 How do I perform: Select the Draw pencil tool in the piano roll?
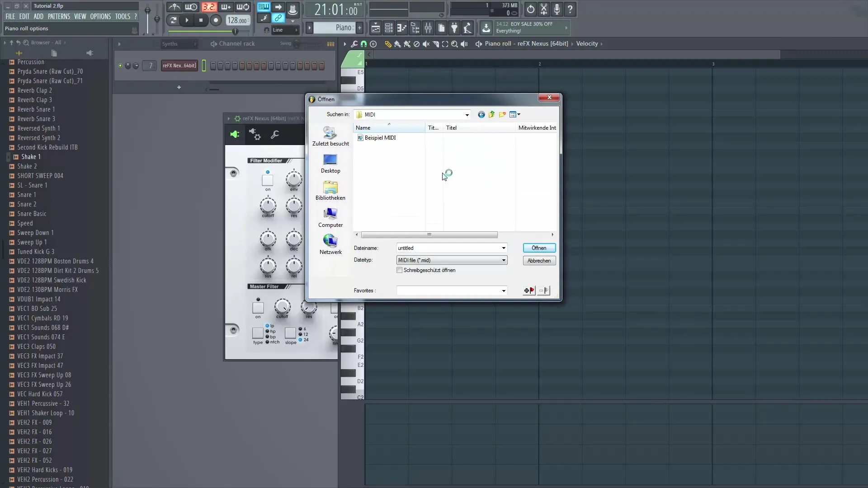click(x=388, y=43)
